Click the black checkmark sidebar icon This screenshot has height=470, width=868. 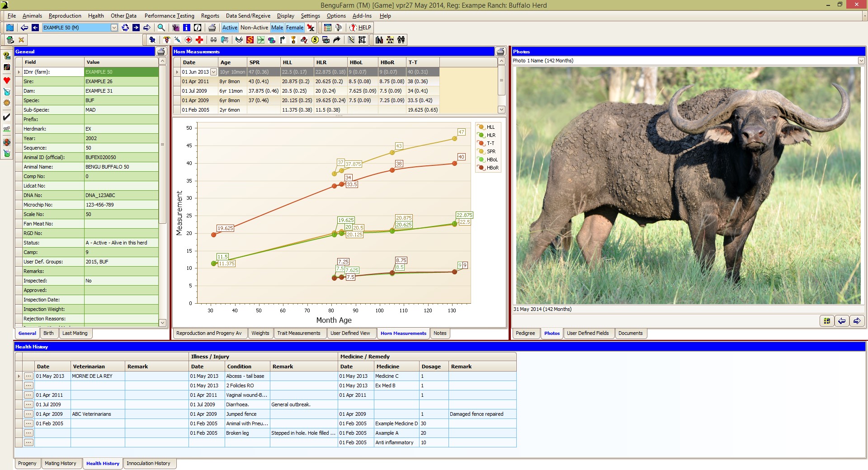click(7, 117)
